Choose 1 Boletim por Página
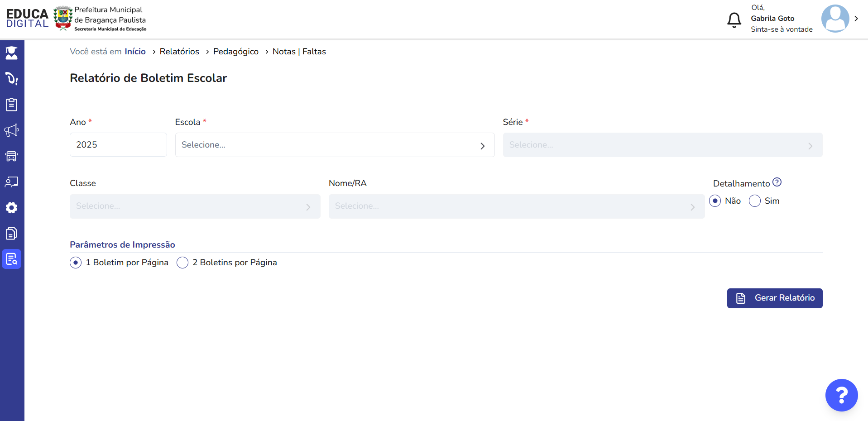868x421 pixels. coord(76,263)
